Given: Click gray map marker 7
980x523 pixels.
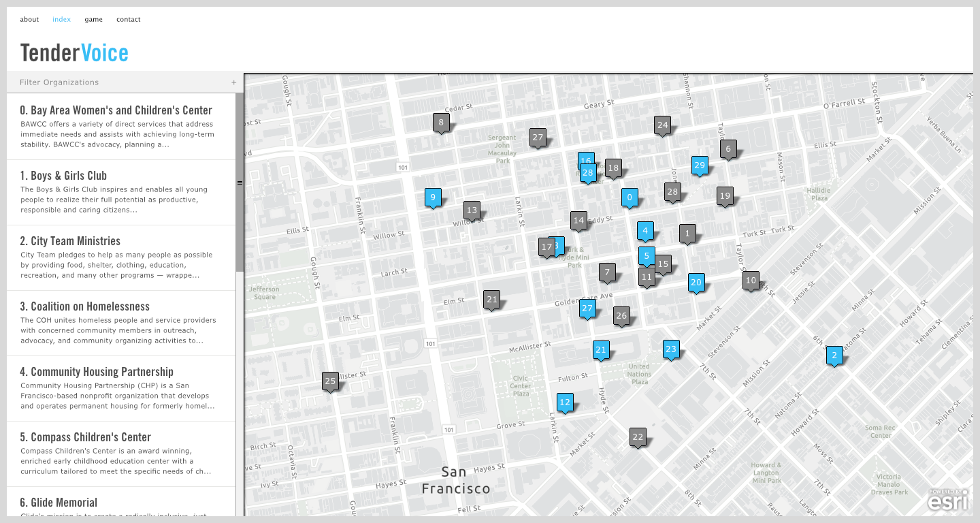Looking at the screenshot, I should [x=607, y=273].
